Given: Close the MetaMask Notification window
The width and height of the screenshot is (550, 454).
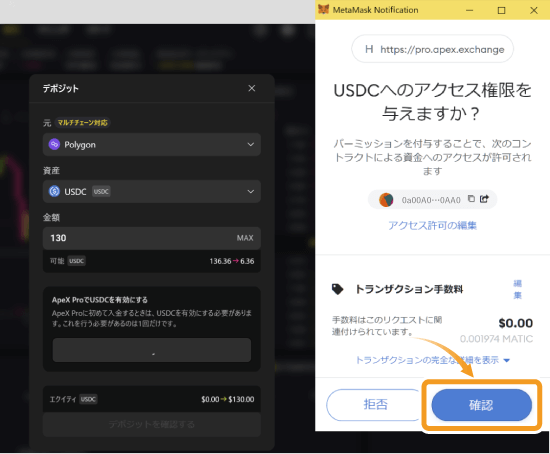Looking at the screenshot, I should [x=534, y=10].
